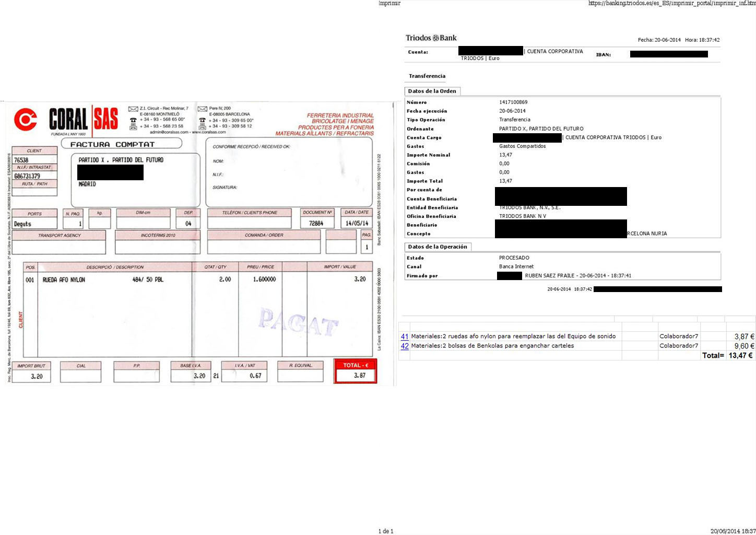Click the quantity value 2.00

click(x=225, y=280)
